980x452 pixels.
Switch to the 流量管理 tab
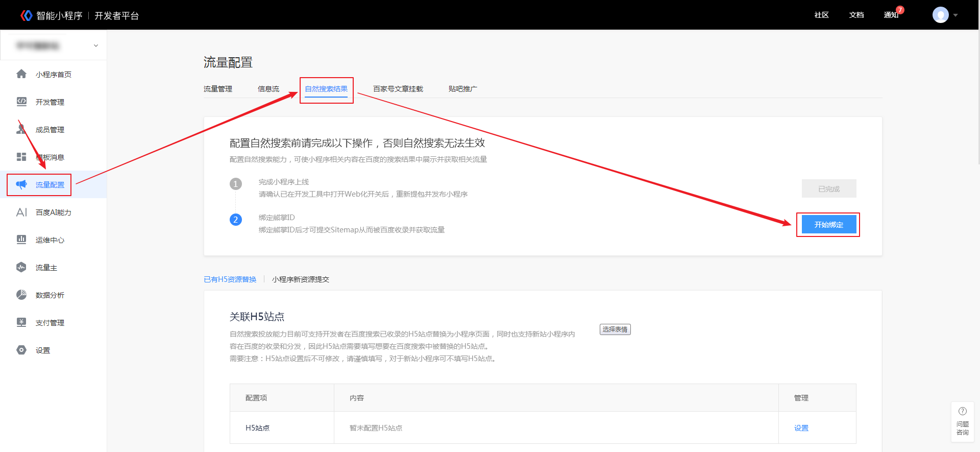click(x=218, y=89)
